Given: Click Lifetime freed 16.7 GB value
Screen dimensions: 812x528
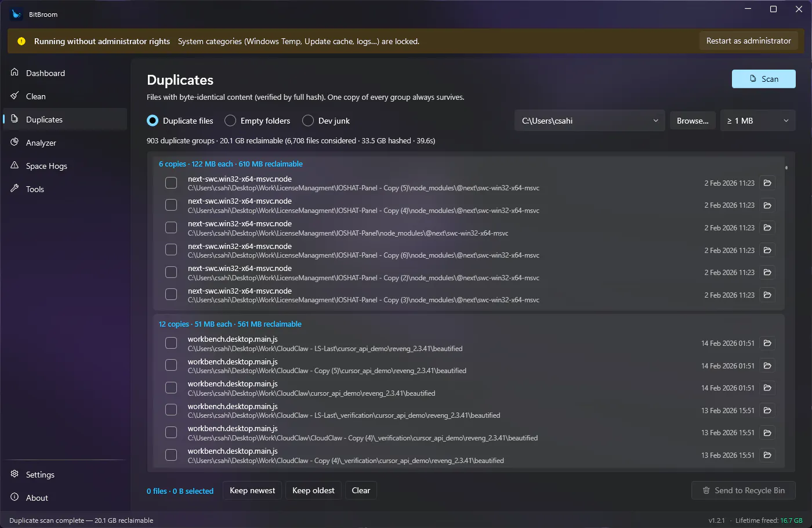Looking at the screenshot, I should click(x=791, y=520).
